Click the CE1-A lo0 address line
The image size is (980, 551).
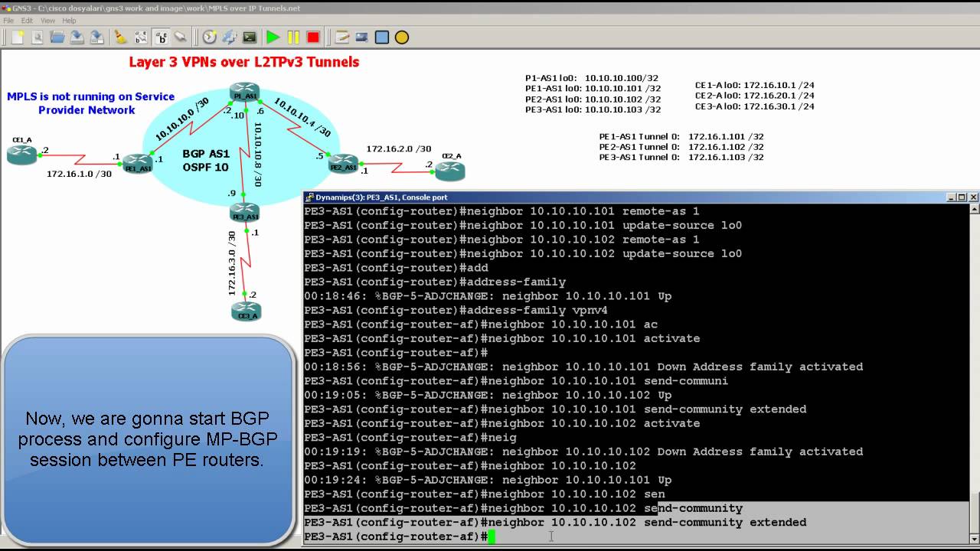tap(754, 85)
